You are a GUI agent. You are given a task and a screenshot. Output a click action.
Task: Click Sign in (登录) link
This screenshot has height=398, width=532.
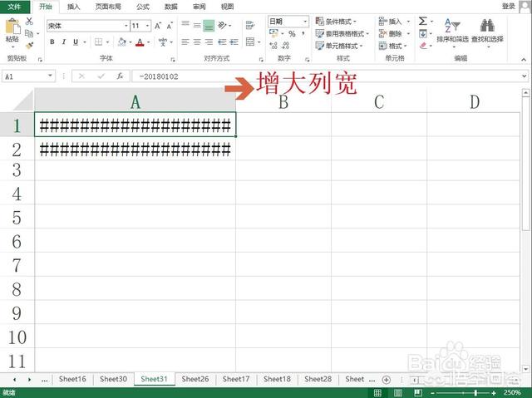509,6
